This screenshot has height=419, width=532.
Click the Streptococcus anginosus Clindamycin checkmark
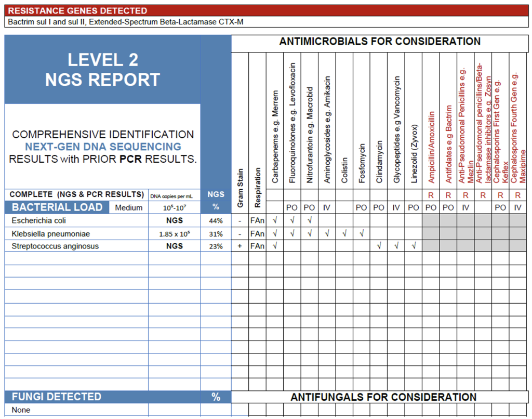(x=379, y=246)
